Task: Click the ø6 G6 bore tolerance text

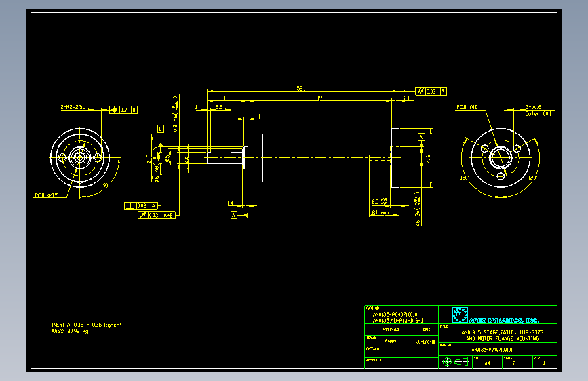Action: 417,209
